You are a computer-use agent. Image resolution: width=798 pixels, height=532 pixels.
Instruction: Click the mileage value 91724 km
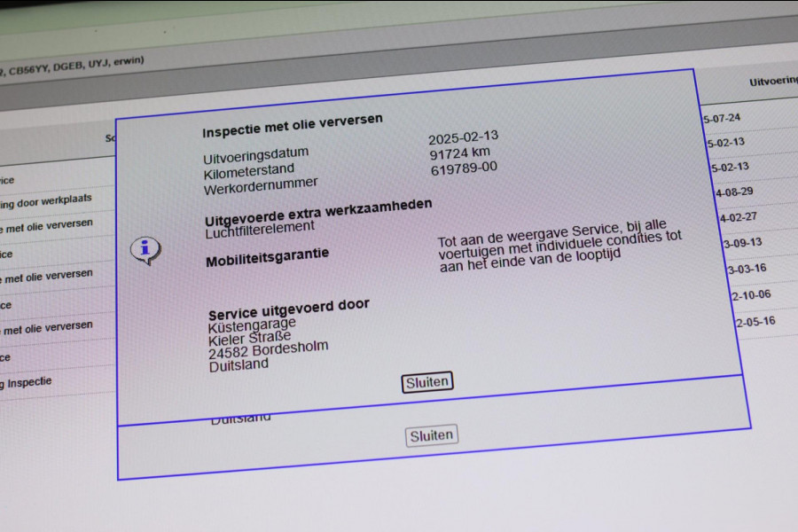(x=462, y=153)
